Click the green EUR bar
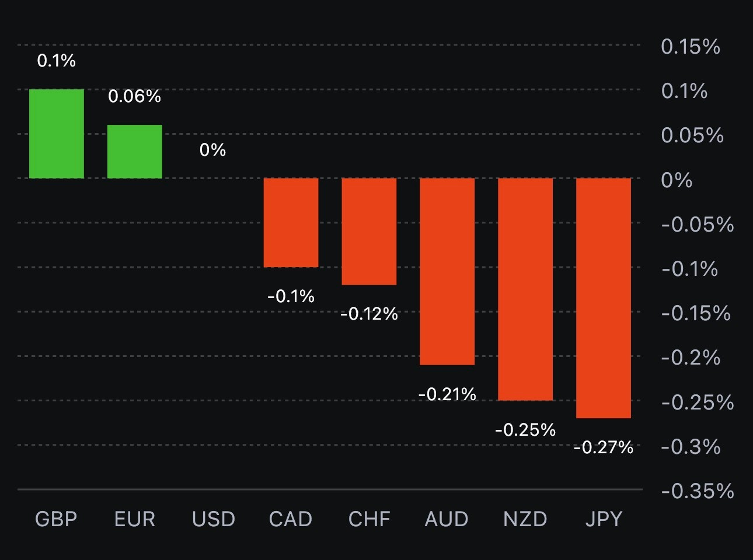This screenshot has width=753, height=560. (x=135, y=152)
